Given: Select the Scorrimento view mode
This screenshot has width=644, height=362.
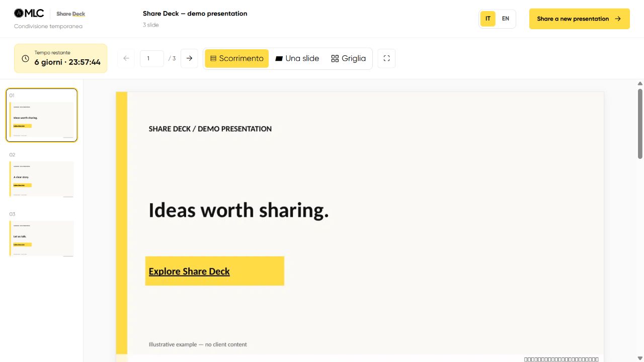Looking at the screenshot, I should coord(236,58).
